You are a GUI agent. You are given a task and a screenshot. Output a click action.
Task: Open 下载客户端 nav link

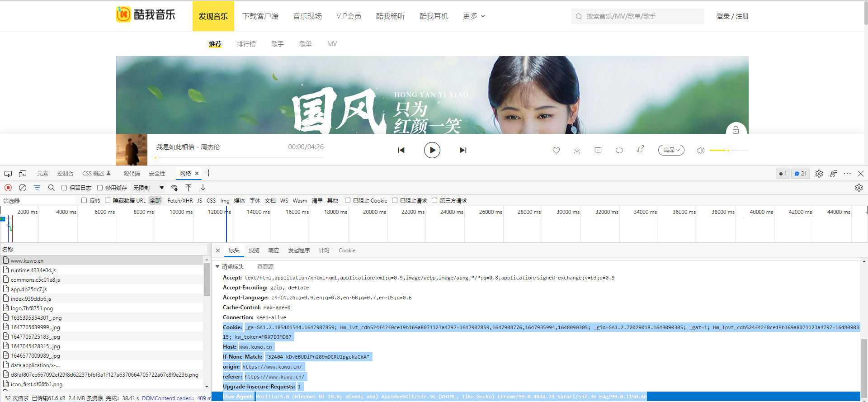pyautogui.click(x=260, y=16)
